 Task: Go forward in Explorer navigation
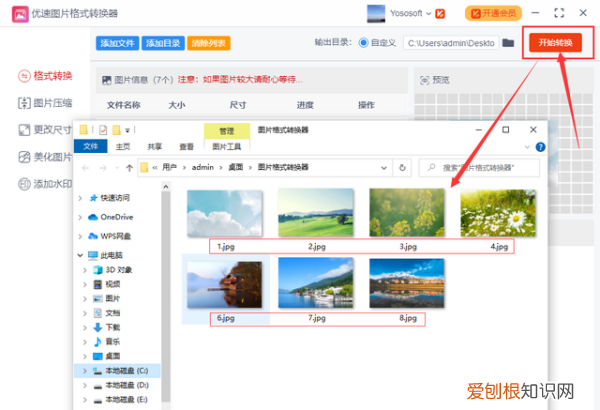(103, 168)
